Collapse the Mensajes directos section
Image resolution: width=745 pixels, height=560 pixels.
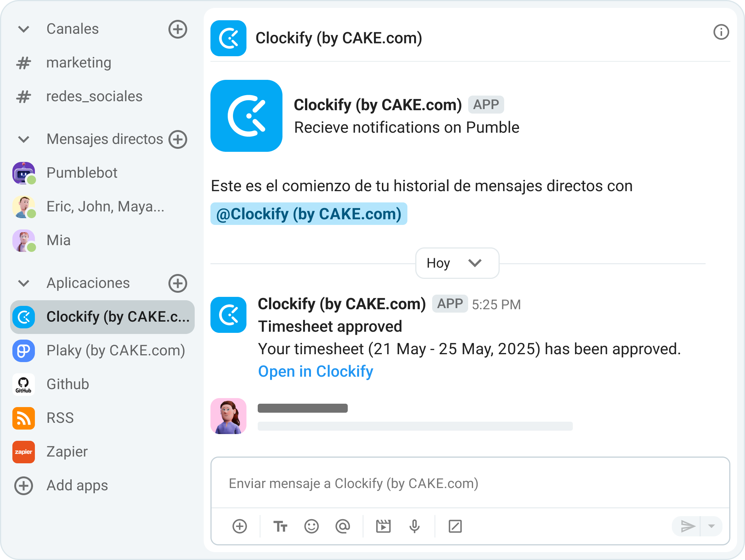[24, 139]
